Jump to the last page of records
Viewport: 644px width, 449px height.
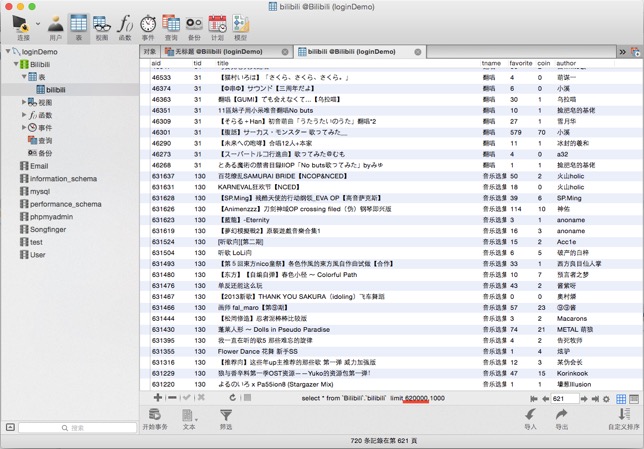595,399
